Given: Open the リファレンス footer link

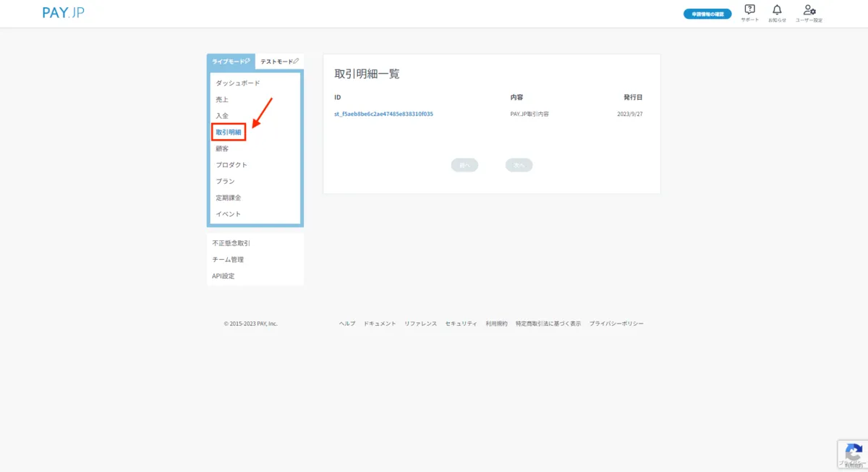Looking at the screenshot, I should tap(420, 324).
